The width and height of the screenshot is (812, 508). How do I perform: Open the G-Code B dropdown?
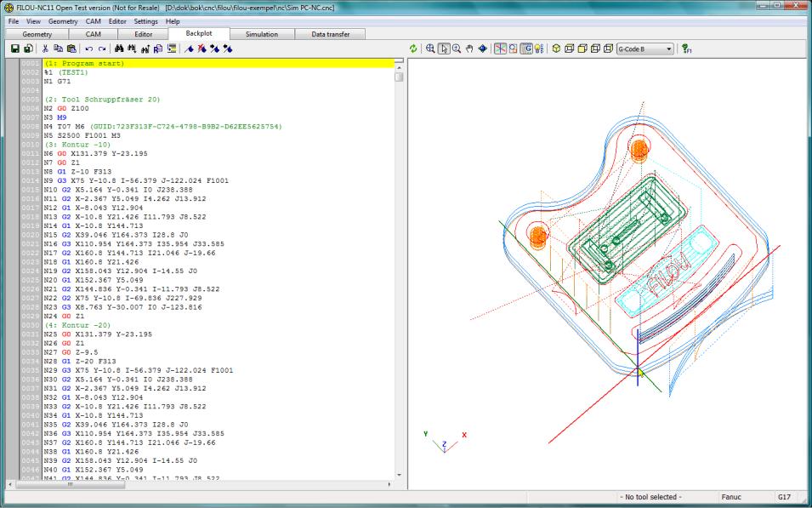tap(644, 49)
